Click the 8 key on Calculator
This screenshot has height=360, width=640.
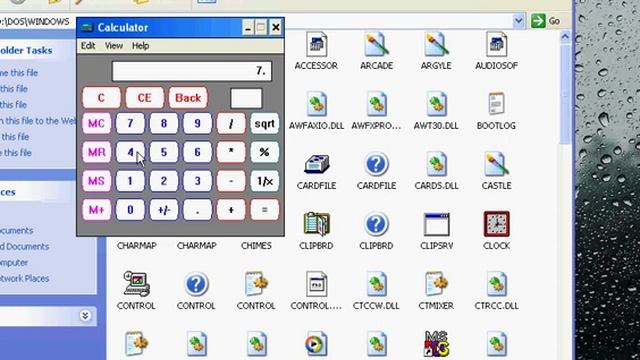(x=164, y=124)
